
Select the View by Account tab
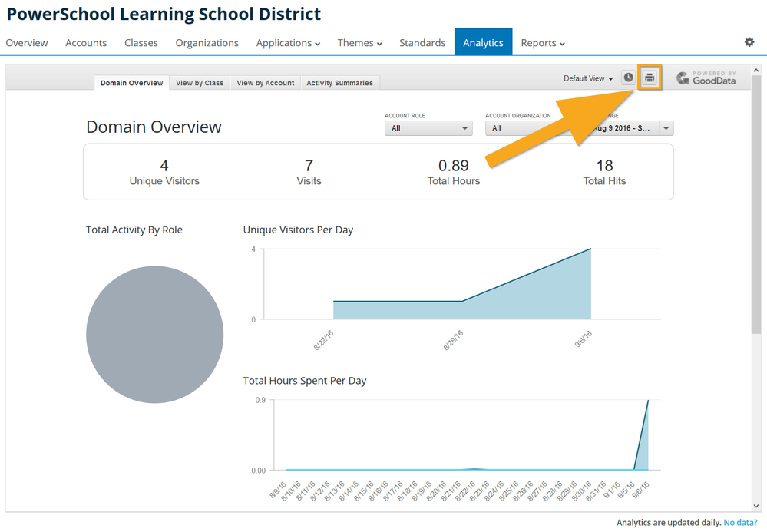[x=265, y=83]
